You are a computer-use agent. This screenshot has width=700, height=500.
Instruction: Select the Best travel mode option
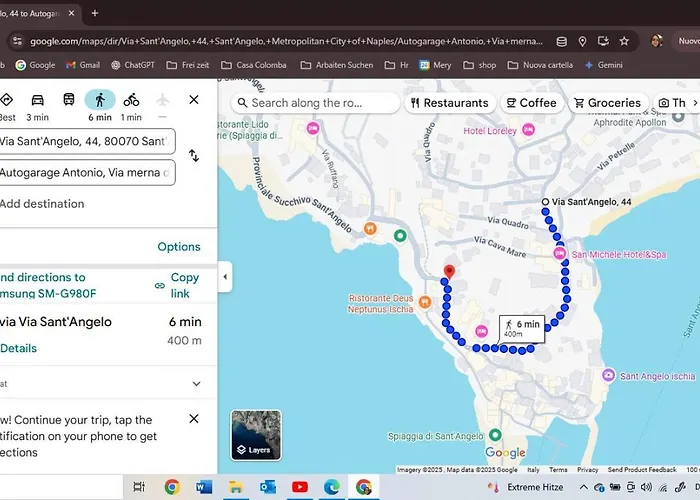pos(7,100)
